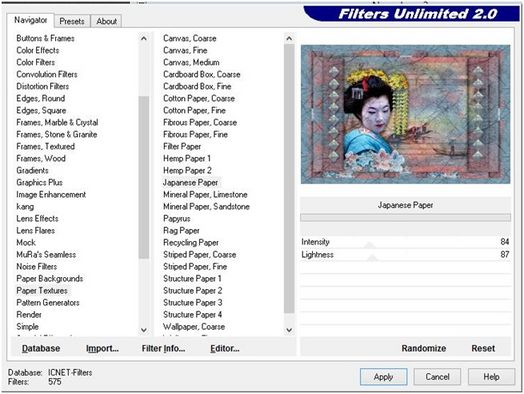Click the Apply button
The image size is (524, 394).
pyautogui.click(x=383, y=377)
